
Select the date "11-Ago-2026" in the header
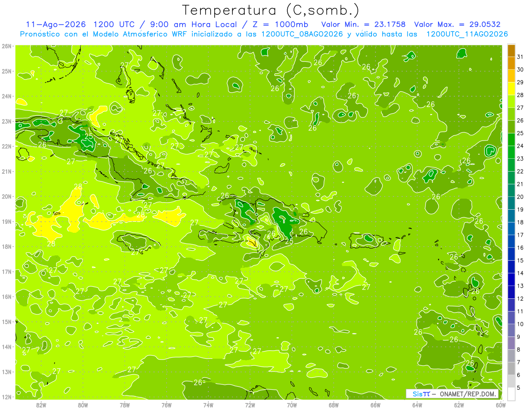55,24
